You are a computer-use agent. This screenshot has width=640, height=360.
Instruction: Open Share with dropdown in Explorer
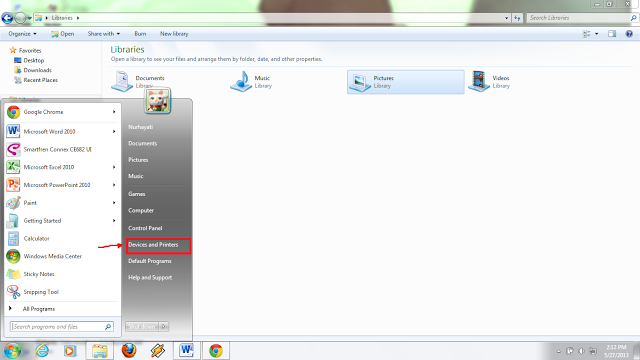pyautogui.click(x=104, y=34)
